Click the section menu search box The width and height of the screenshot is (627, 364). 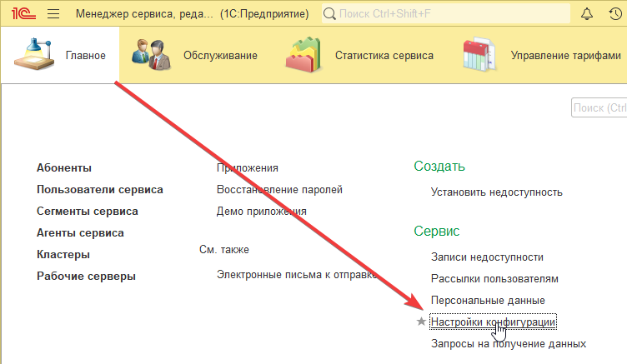(599, 107)
